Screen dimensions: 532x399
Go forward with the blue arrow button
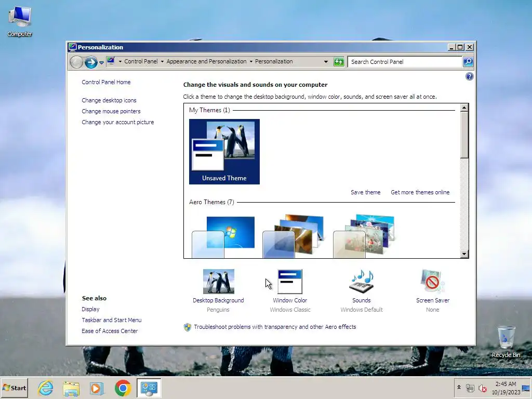pos(90,62)
